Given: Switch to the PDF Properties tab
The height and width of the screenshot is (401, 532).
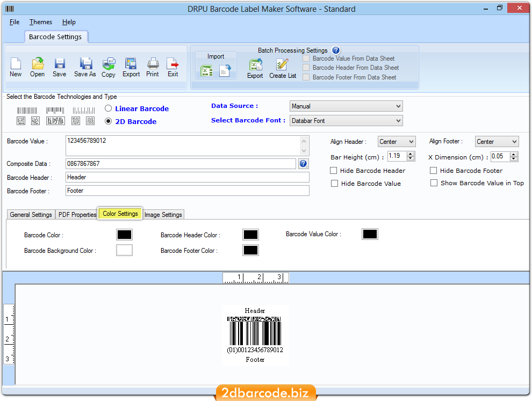Looking at the screenshot, I should (x=77, y=215).
